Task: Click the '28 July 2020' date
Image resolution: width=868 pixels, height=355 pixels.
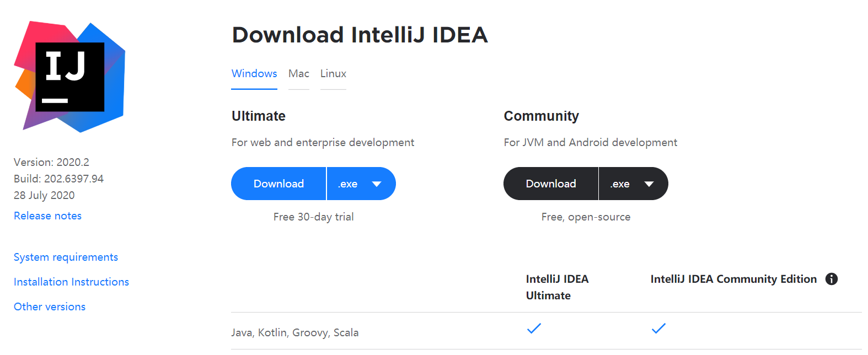Action: (x=44, y=195)
